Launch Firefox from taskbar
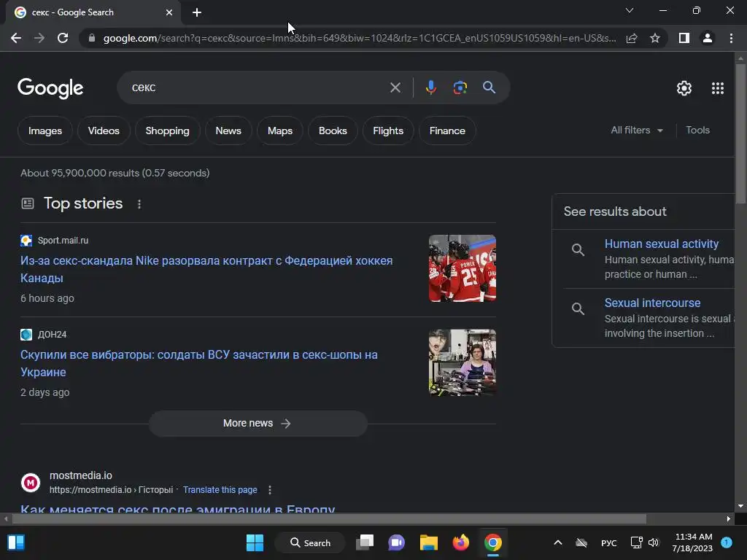 tap(461, 542)
